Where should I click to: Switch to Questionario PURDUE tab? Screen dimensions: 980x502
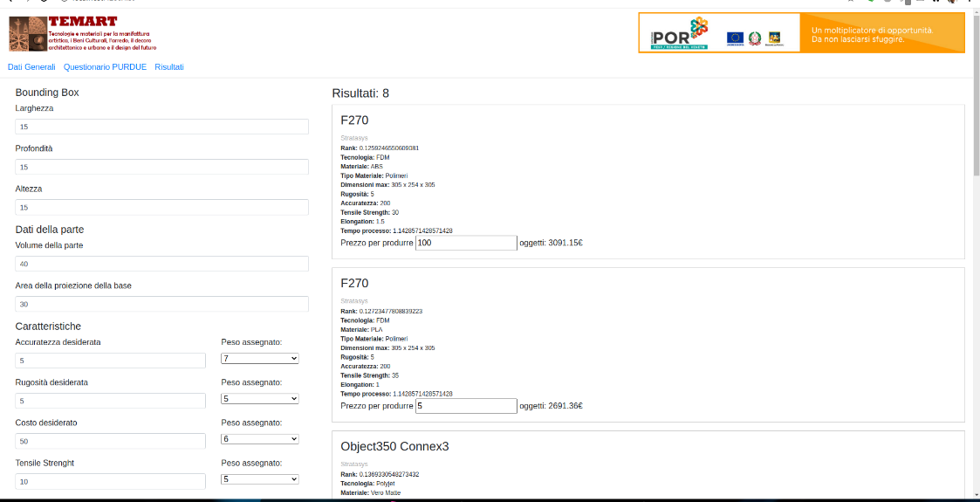[x=105, y=67]
